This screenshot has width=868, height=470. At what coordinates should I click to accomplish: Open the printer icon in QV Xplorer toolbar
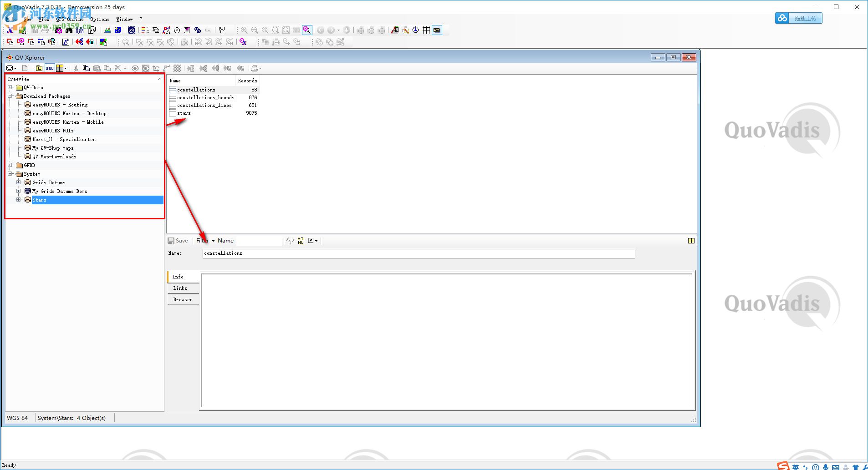coord(254,68)
